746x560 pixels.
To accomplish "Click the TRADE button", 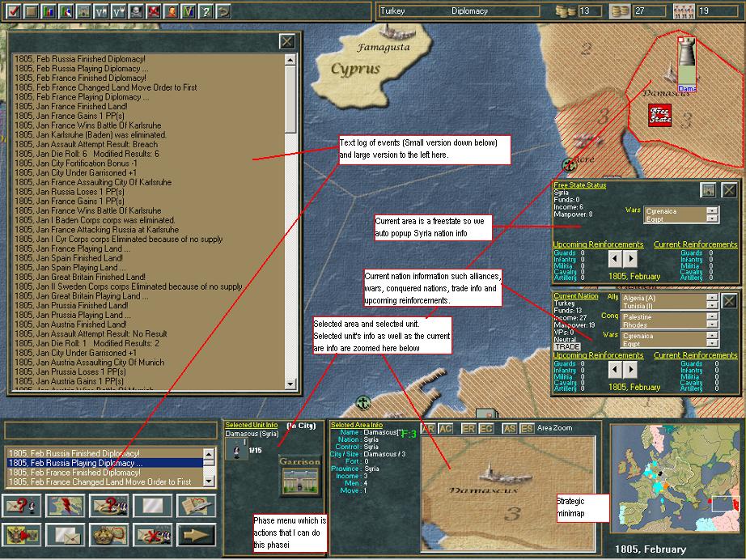I will [567, 346].
